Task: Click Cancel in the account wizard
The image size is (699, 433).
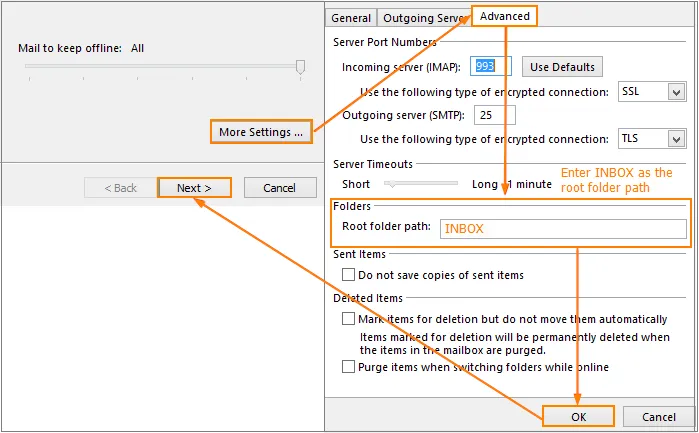Action: [280, 188]
